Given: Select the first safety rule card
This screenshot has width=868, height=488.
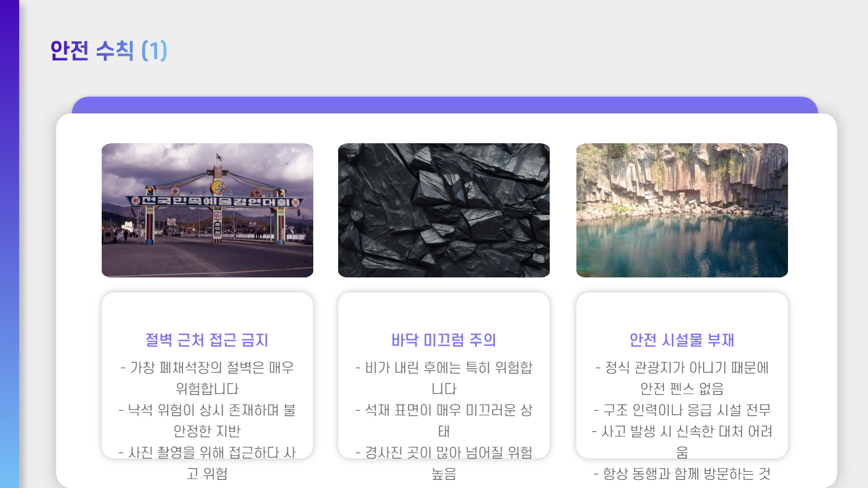Looking at the screenshot, I should tap(208, 375).
